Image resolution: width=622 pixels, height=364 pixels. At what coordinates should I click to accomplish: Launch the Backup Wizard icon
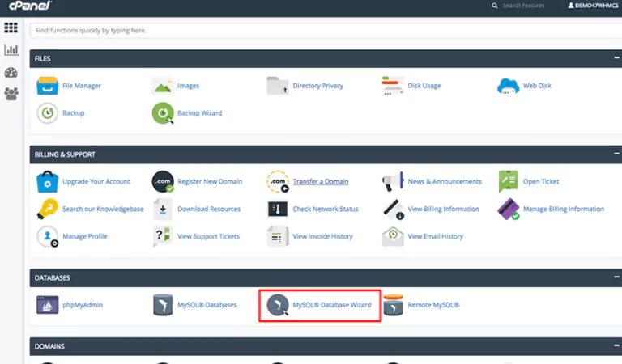pos(163,113)
